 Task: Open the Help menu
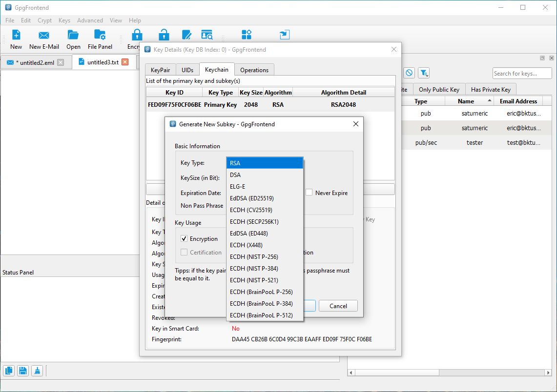tap(135, 20)
